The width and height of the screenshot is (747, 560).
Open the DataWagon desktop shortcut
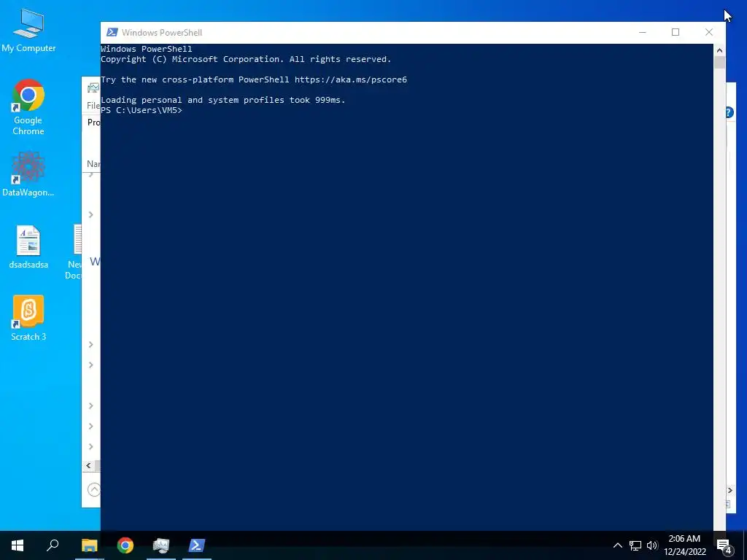click(x=28, y=174)
